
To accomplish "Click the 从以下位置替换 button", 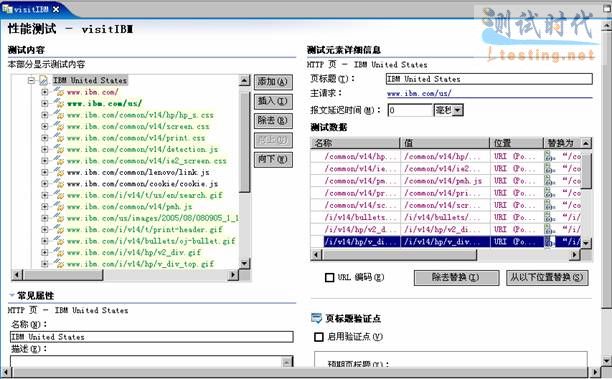I will pos(547,278).
